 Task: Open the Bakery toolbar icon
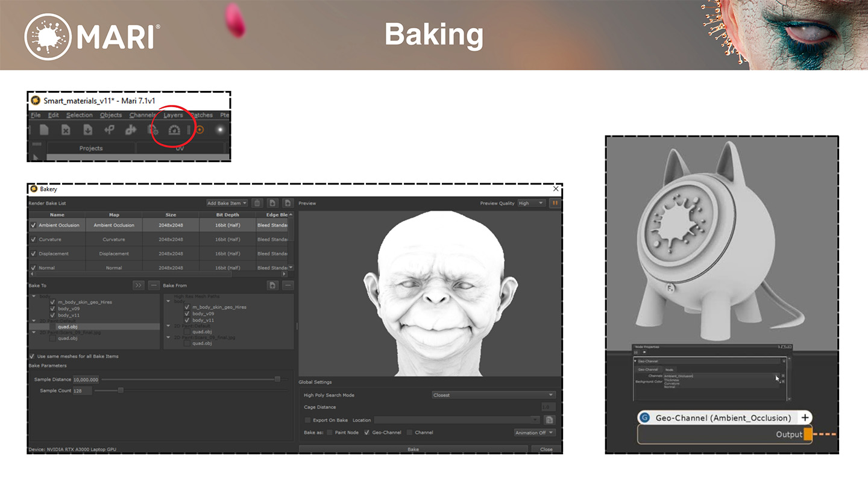coord(174,130)
